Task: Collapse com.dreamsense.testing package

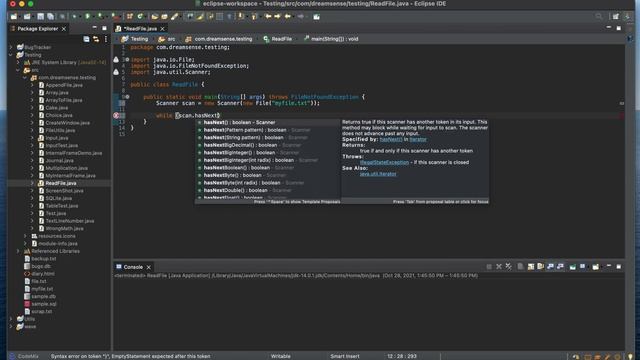Action: 25,78
